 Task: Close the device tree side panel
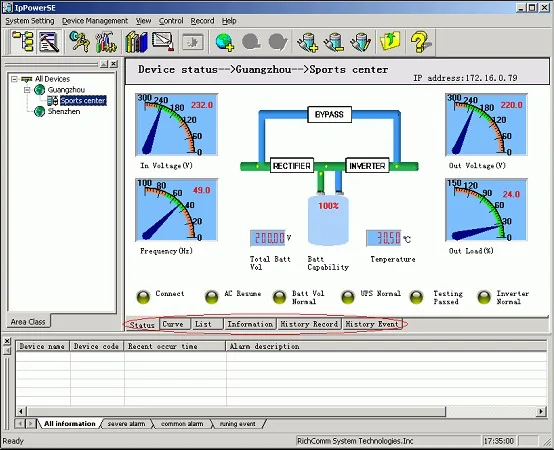click(113, 64)
